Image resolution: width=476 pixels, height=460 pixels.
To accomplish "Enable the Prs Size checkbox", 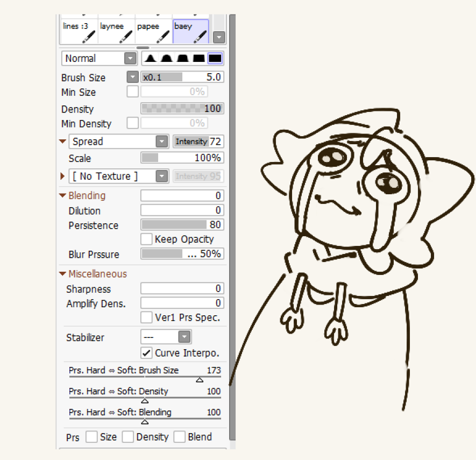I will [91, 437].
